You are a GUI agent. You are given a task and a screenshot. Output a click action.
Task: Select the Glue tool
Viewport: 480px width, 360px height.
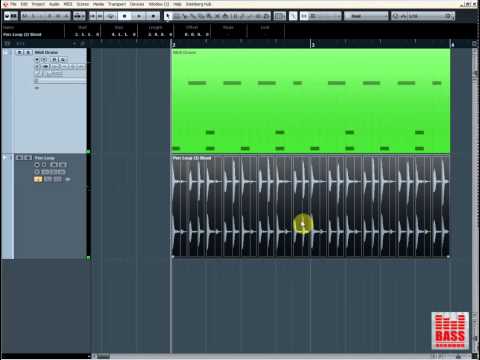click(x=193, y=16)
